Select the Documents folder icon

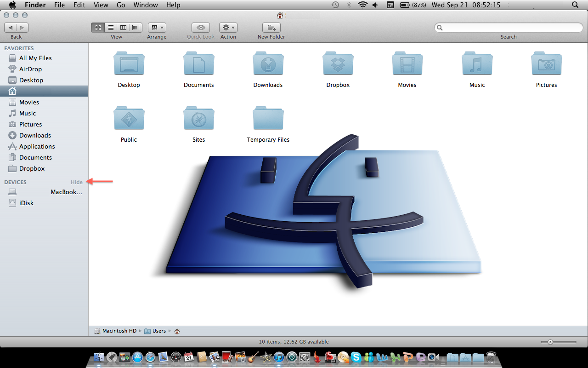[199, 63]
